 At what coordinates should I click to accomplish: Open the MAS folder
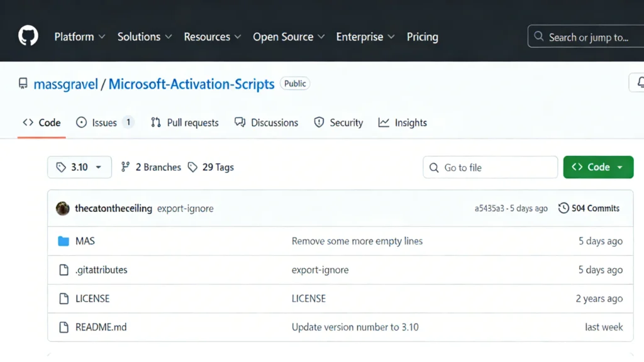pos(85,241)
